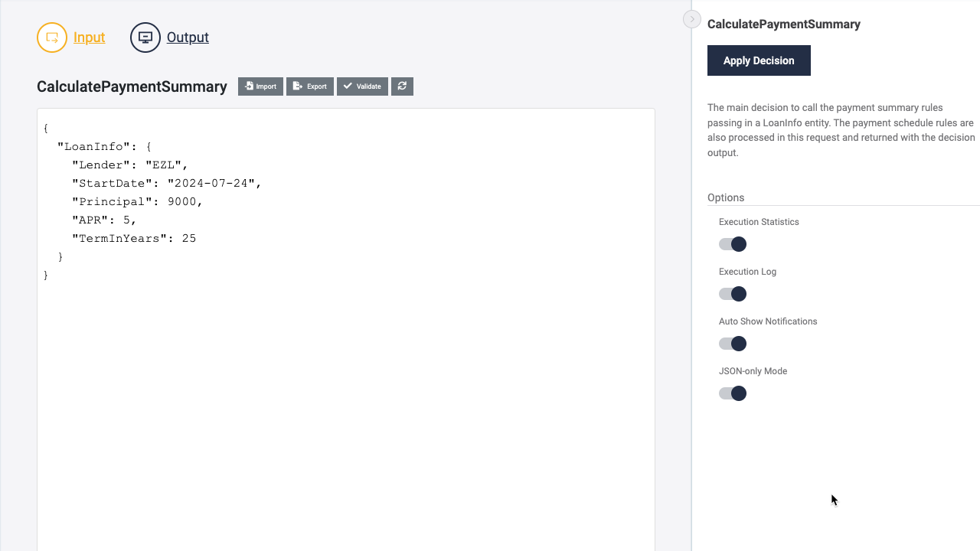
Task: Select the Export toolbar button
Action: click(x=309, y=86)
